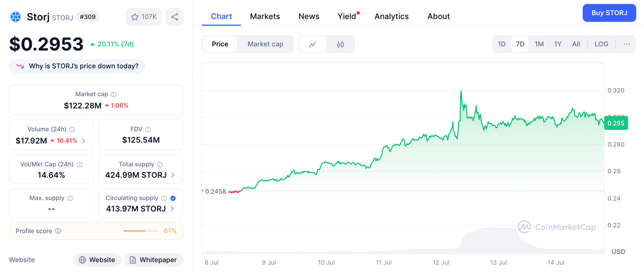Select the candlestick chart icon
The height and width of the screenshot is (272, 644).
340,44
